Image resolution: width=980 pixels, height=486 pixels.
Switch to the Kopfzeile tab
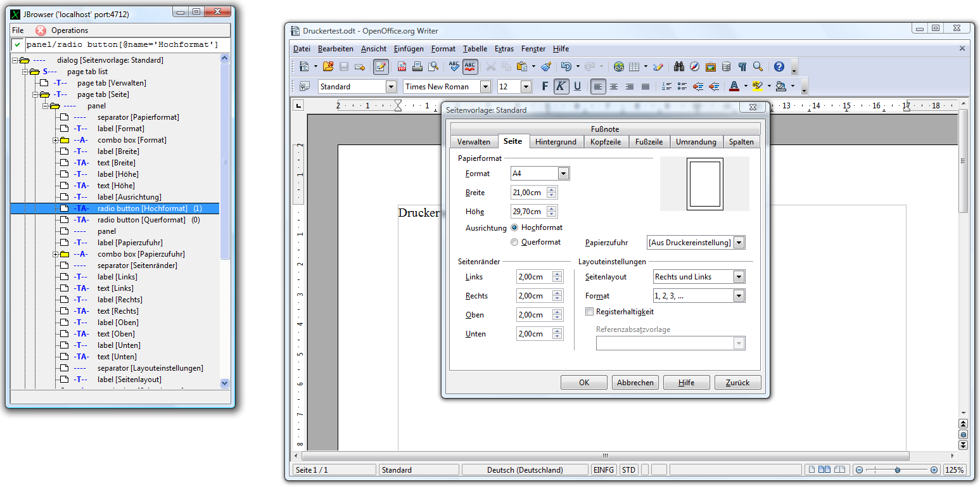pos(606,142)
